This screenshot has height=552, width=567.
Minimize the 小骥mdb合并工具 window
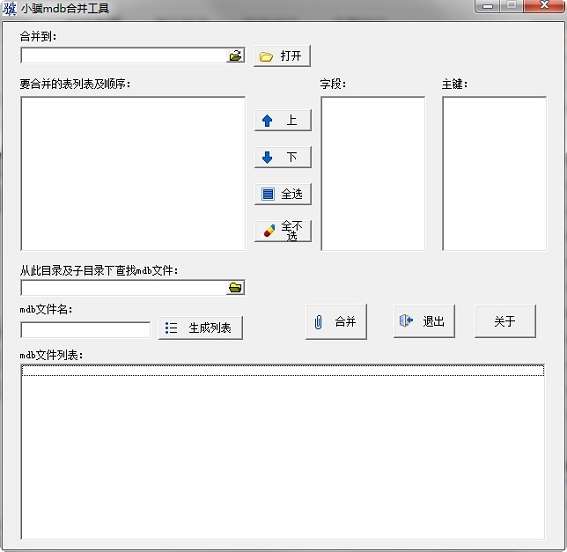point(487,6)
